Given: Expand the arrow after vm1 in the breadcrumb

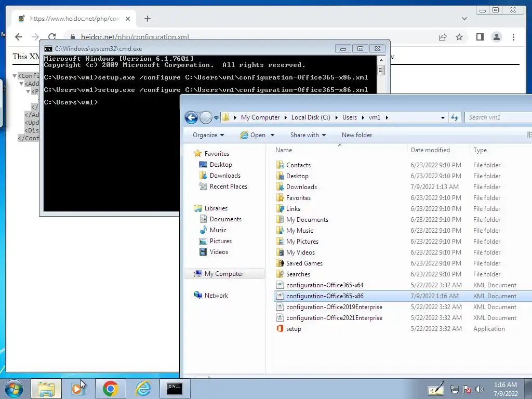Looking at the screenshot, I should (x=387, y=117).
